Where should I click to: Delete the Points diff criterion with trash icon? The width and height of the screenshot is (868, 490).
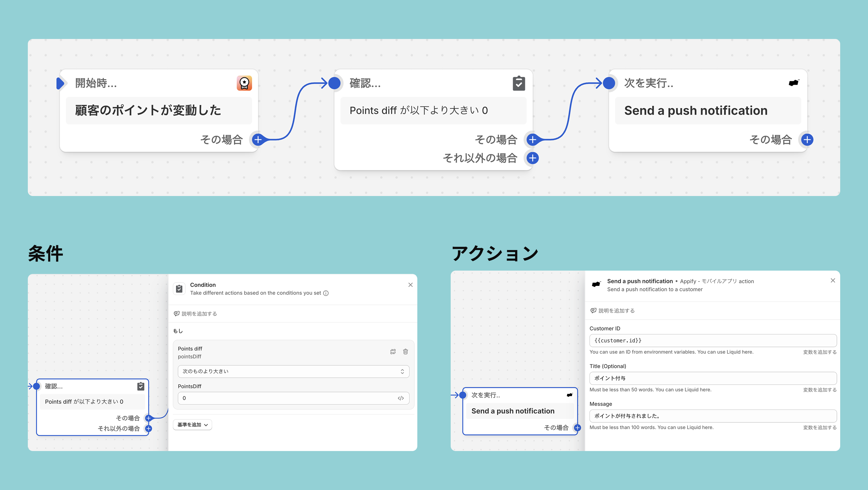point(405,352)
